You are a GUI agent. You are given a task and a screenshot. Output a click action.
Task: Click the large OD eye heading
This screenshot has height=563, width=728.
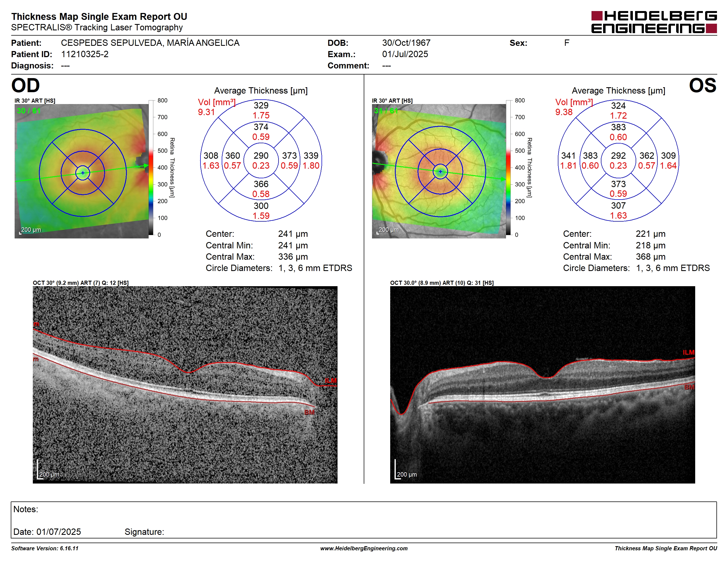tap(25, 85)
